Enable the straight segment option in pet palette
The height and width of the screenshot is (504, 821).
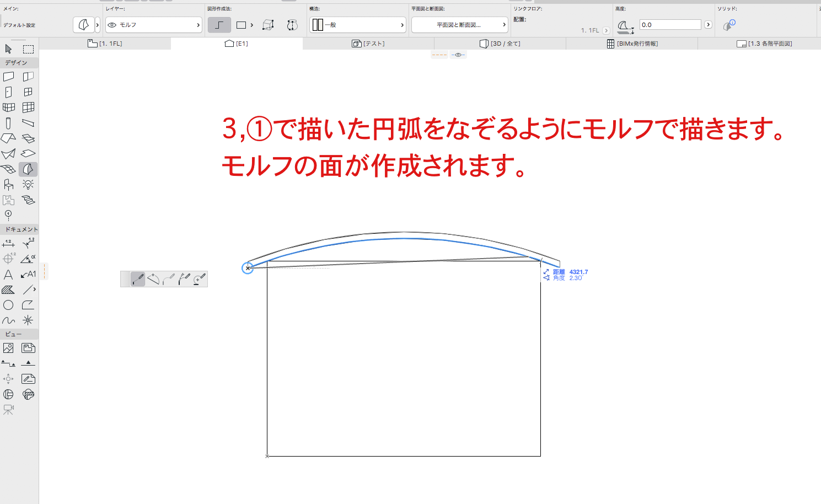[138, 279]
